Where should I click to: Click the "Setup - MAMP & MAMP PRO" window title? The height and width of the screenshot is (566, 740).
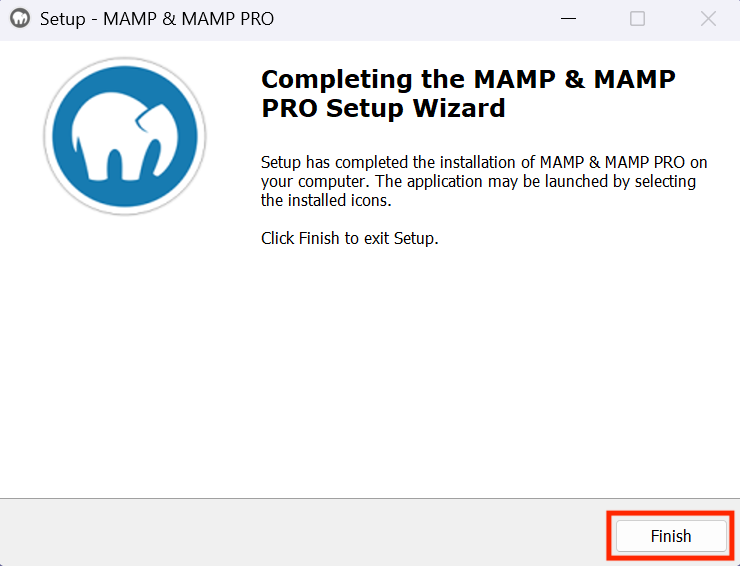pyautogui.click(x=157, y=19)
